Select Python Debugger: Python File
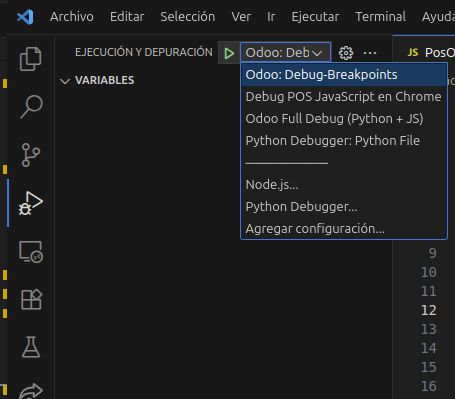The image size is (455, 399). (x=344, y=141)
